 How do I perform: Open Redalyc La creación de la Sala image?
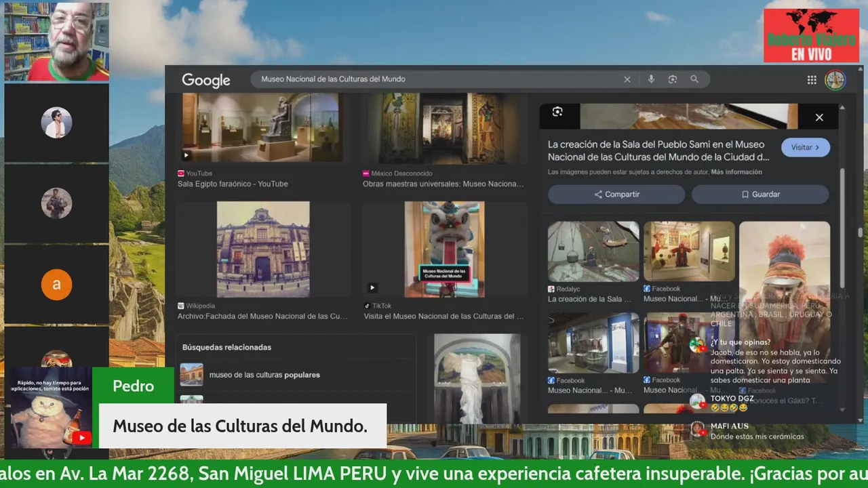pos(593,251)
